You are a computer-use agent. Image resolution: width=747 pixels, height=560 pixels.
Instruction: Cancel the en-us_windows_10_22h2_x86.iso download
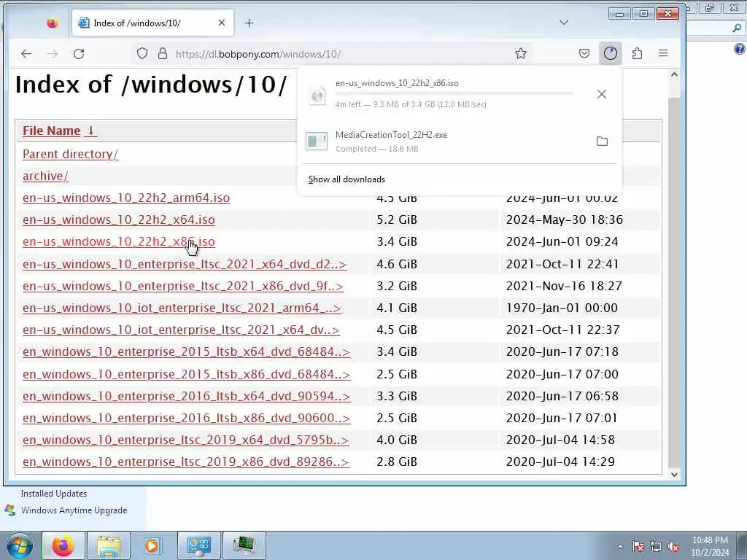602,94
